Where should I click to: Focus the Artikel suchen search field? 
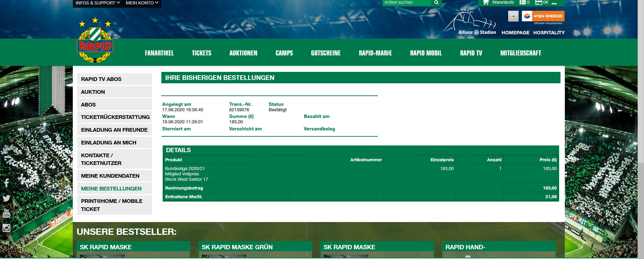[407, 2]
